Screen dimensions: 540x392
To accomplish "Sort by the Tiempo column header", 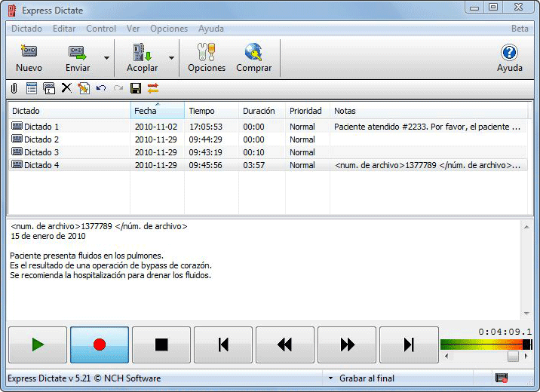I will click(211, 111).
